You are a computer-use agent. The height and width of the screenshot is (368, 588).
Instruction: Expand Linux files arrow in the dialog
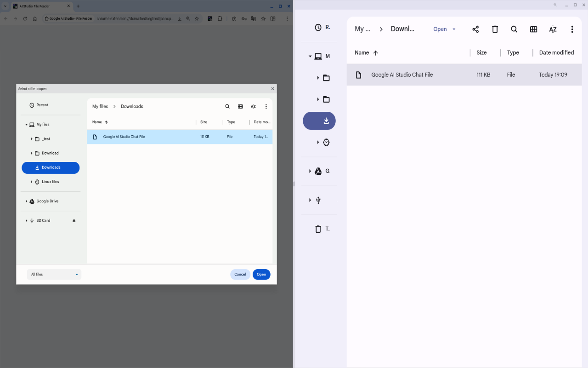coord(32,182)
